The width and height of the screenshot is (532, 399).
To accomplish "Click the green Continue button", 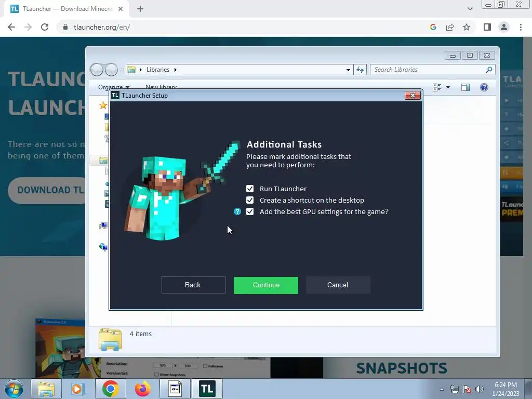I will (x=266, y=285).
